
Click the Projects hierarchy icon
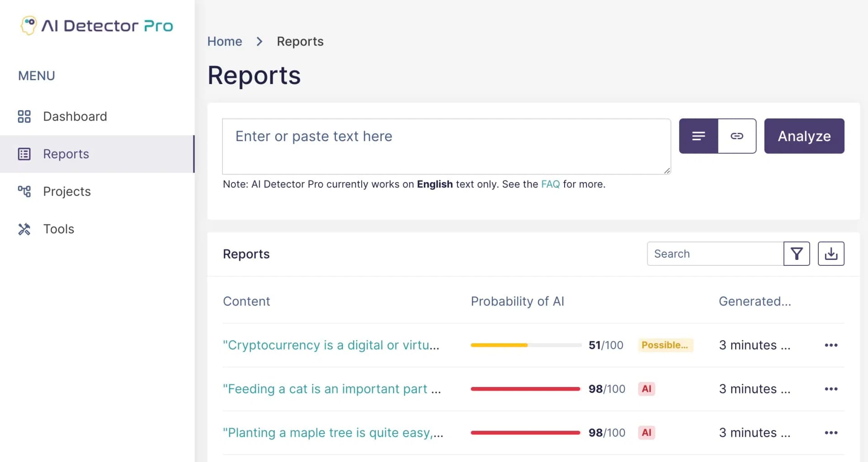point(24,191)
